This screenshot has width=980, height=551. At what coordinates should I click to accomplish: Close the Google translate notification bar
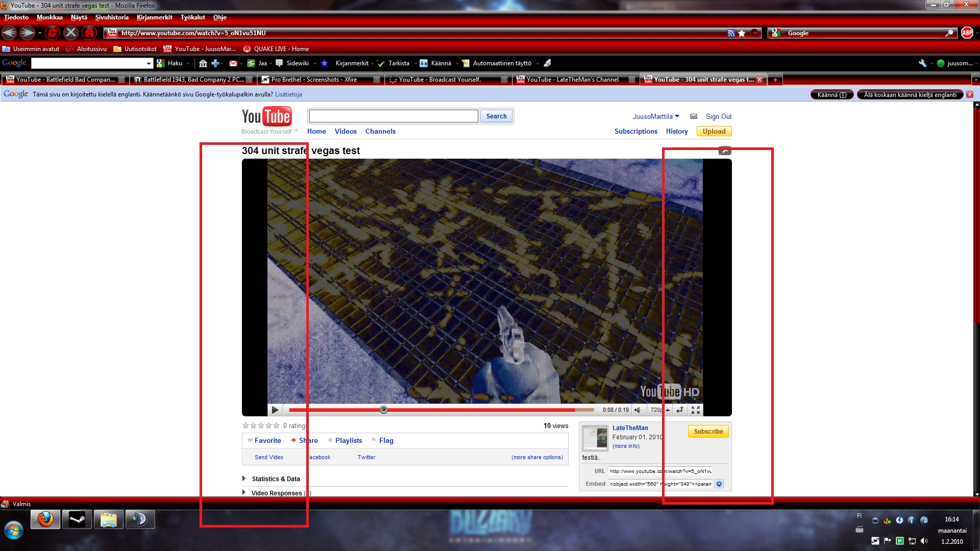[x=970, y=94]
